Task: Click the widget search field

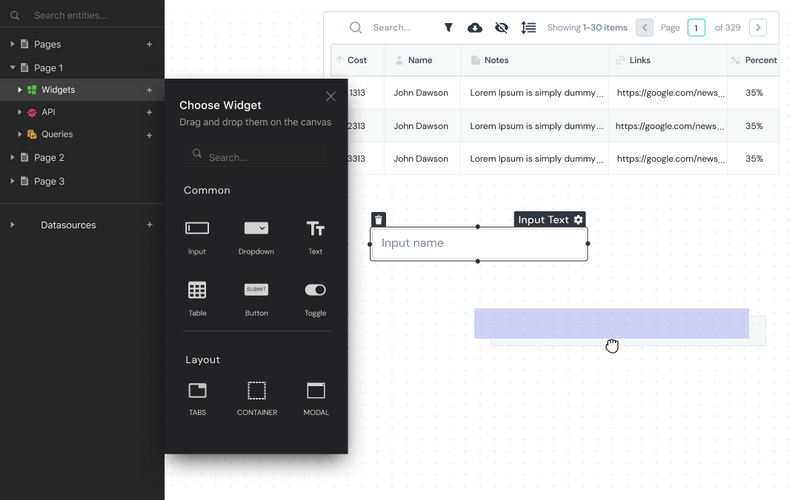Action: (x=257, y=154)
